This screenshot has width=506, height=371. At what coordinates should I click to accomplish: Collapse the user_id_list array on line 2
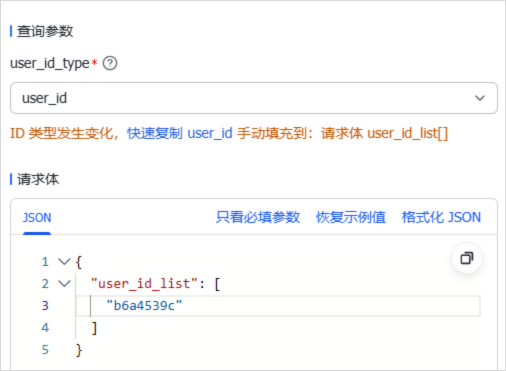pyautogui.click(x=64, y=284)
